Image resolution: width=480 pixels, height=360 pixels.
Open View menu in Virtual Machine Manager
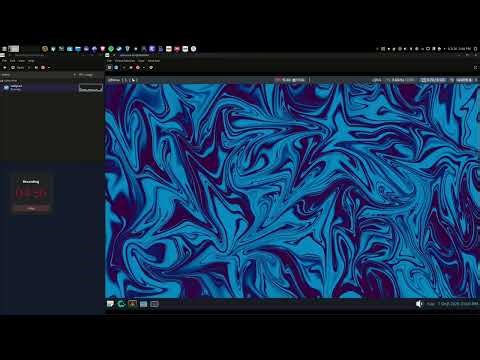pos(22,61)
